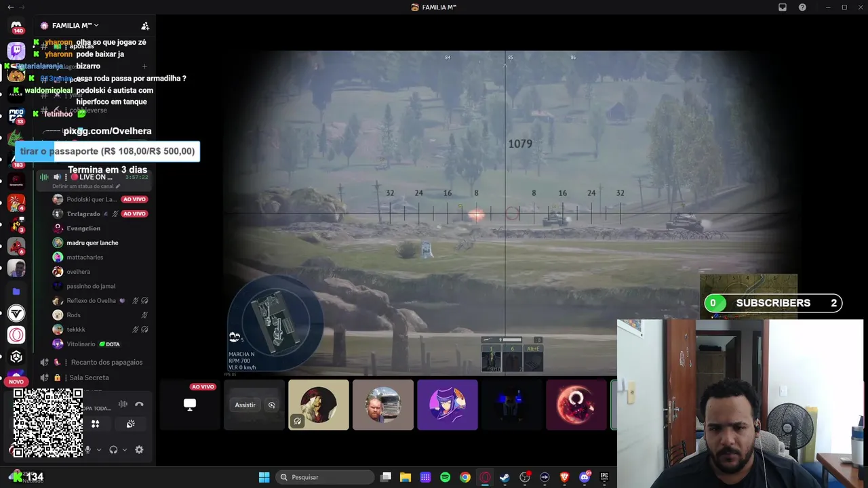The height and width of the screenshot is (488, 868).
Task: Click taskbar Pesquisar search box
Action: (x=326, y=477)
